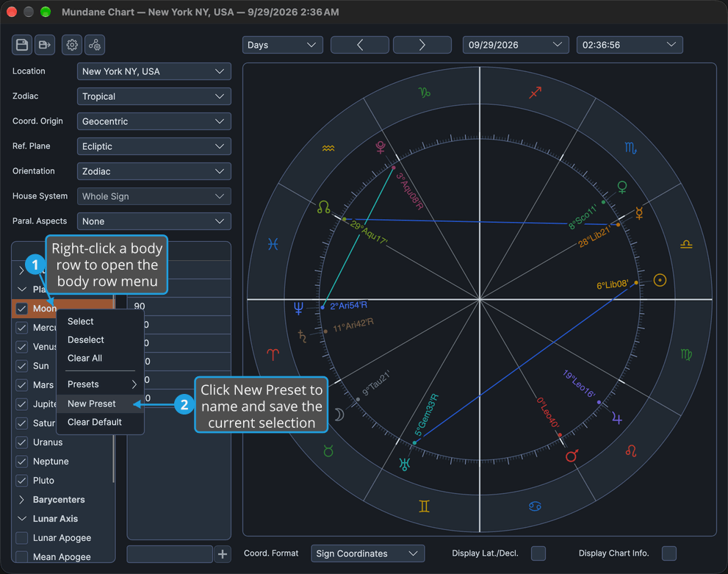Click the North Node glyph in the chart
Viewport: 728px width, 574px height.
(x=324, y=207)
